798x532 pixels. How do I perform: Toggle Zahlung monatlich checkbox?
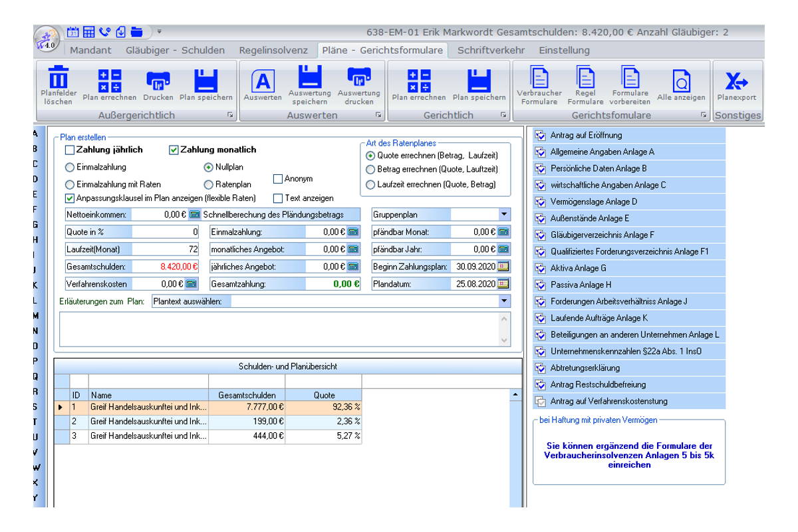coord(174,150)
